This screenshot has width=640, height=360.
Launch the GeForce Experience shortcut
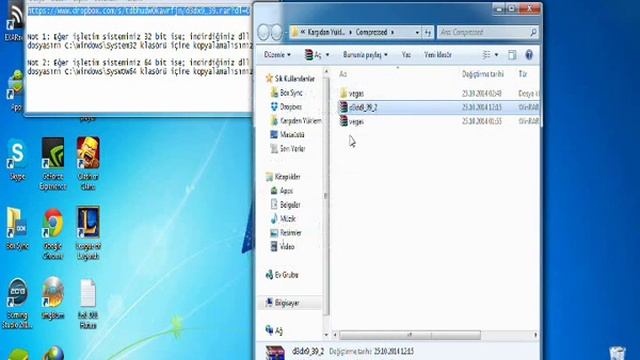53,164
